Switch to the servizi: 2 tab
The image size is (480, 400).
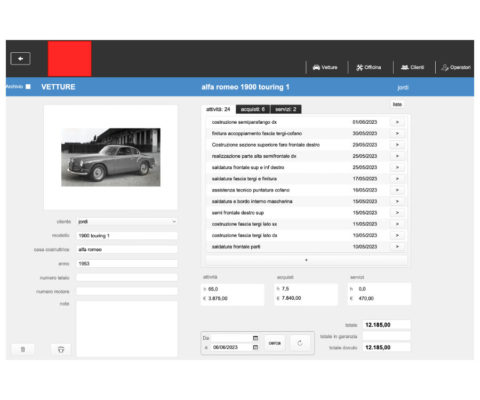coord(286,109)
